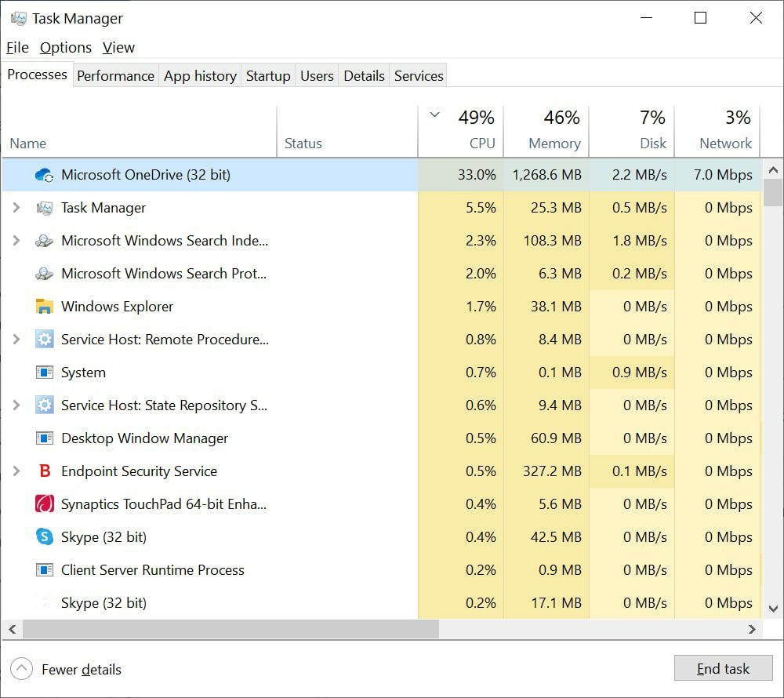Expand the Endpoint Security Service group
The height and width of the screenshot is (698, 784).
(x=16, y=471)
